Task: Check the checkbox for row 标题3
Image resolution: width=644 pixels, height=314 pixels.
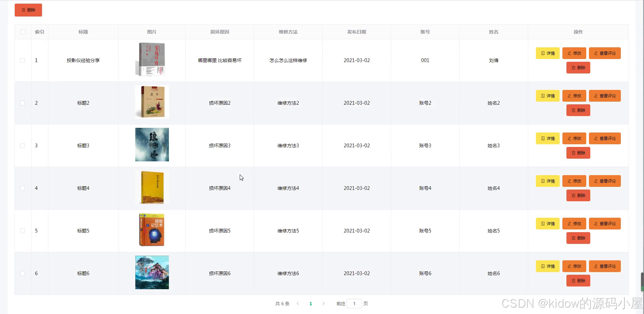Action: coord(22,146)
